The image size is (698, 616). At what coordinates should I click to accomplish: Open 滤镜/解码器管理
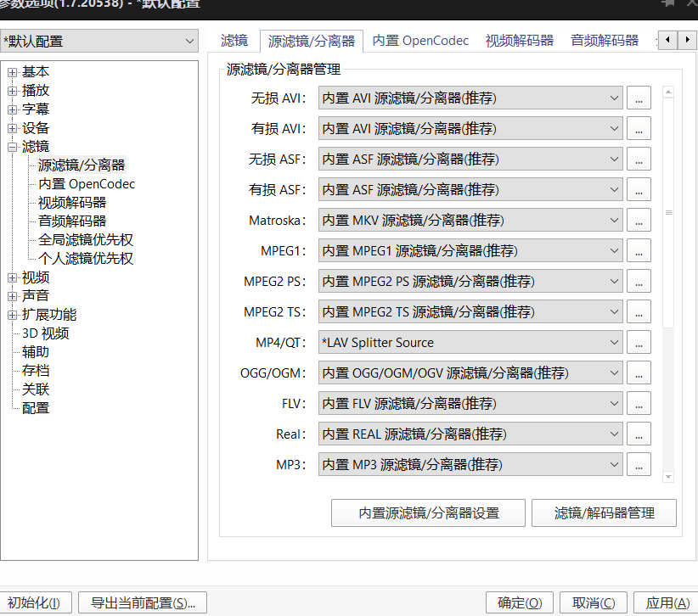pos(604,512)
